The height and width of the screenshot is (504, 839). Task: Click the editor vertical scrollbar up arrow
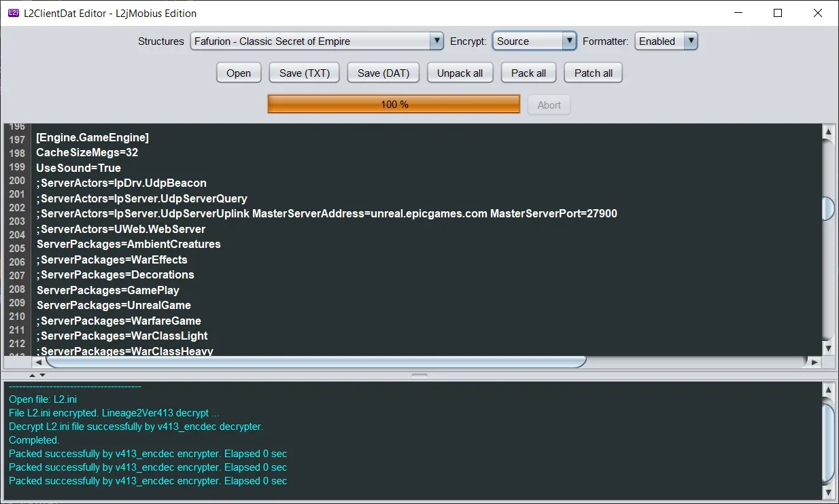pyautogui.click(x=828, y=131)
